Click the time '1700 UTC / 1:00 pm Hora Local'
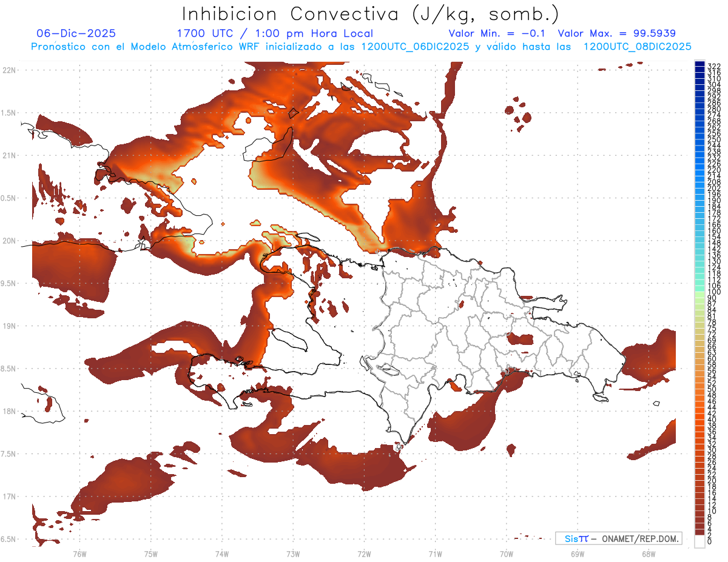 tap(275, 33)
